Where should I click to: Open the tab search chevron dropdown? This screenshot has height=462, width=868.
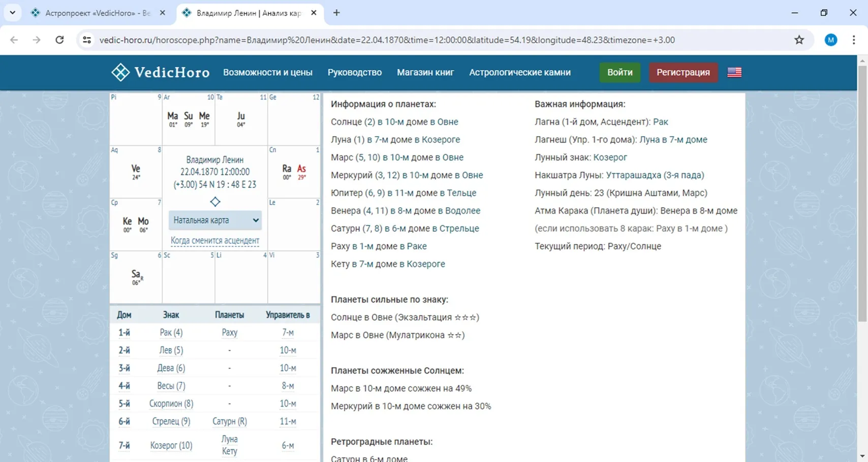13,13
